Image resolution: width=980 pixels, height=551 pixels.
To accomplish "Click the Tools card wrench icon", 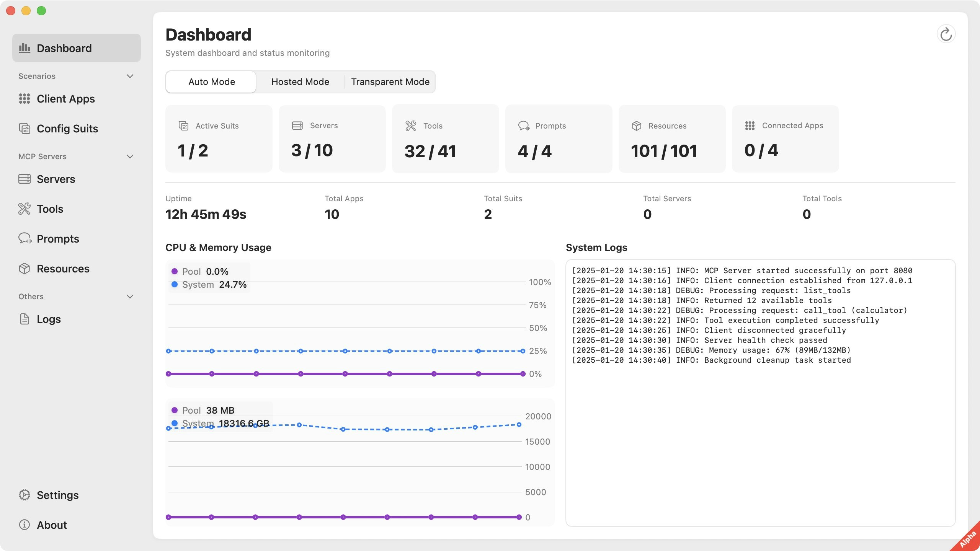I will [x=411, y=126].
